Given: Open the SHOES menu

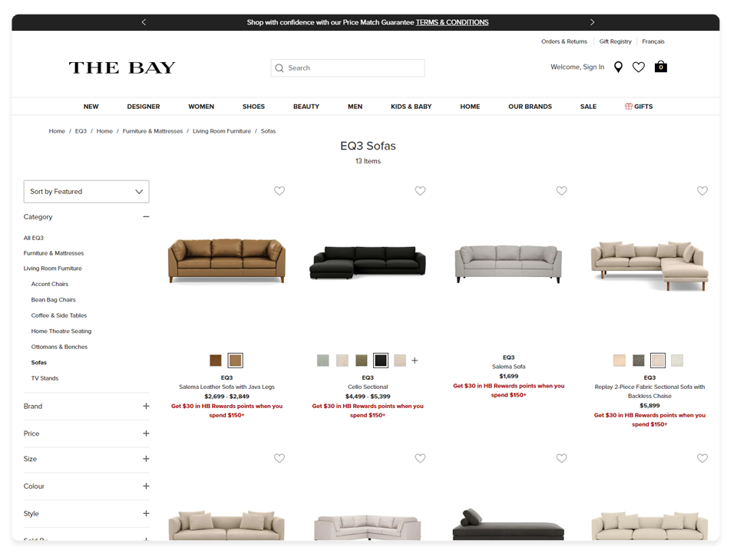Looking at the screenshot, I should (x=253, y=107).
